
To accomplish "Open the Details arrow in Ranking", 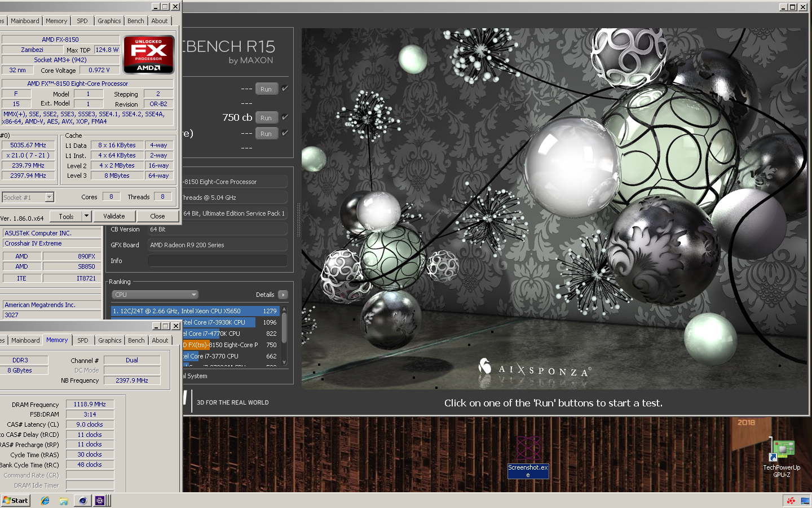I will [x=283, y=295].
